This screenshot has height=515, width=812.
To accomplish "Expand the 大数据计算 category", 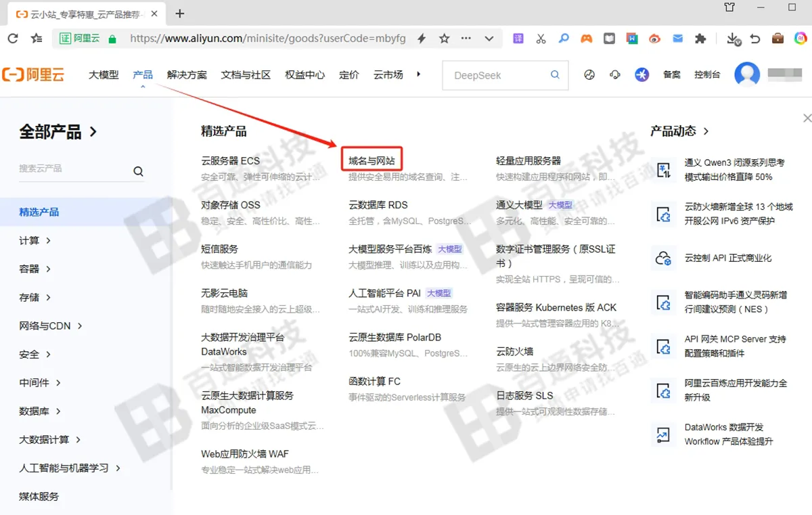I will click(x=50, y=439).
